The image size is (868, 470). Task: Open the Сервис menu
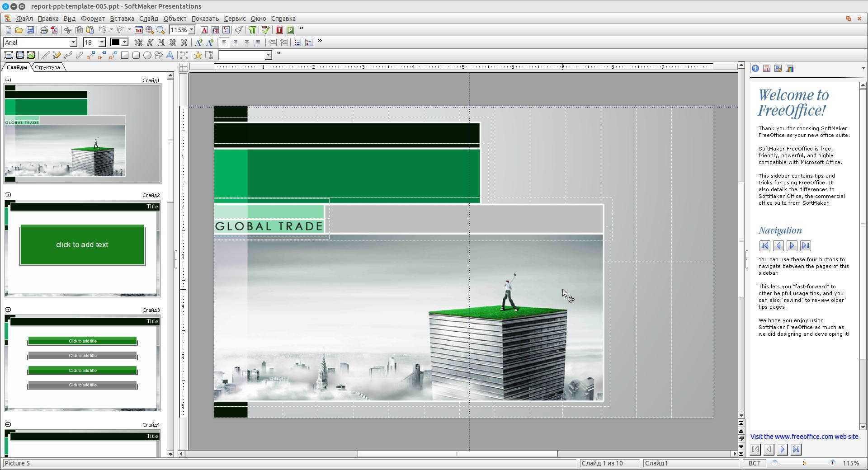pos(235,19)
